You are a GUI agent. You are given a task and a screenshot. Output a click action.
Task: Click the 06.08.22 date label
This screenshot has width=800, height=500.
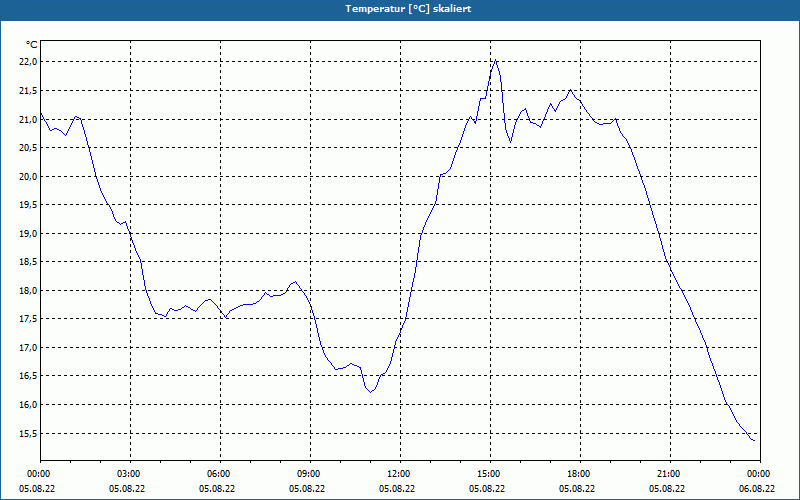757,488
